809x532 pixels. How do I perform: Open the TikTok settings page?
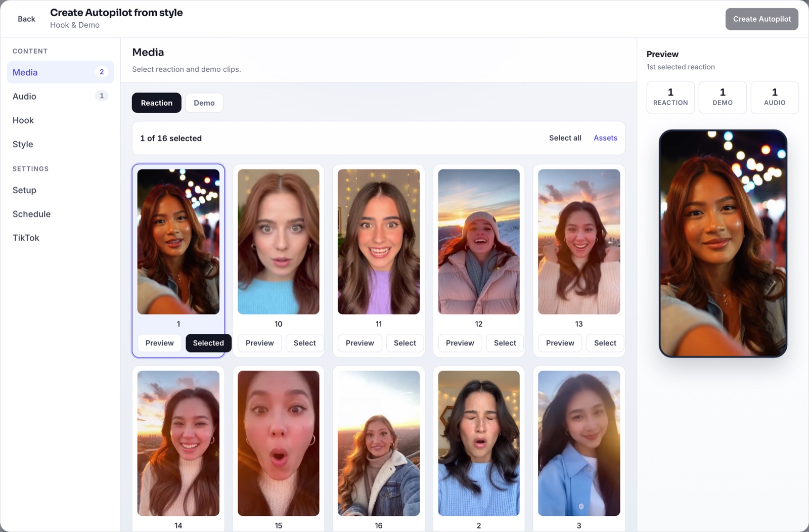(60, 238)
